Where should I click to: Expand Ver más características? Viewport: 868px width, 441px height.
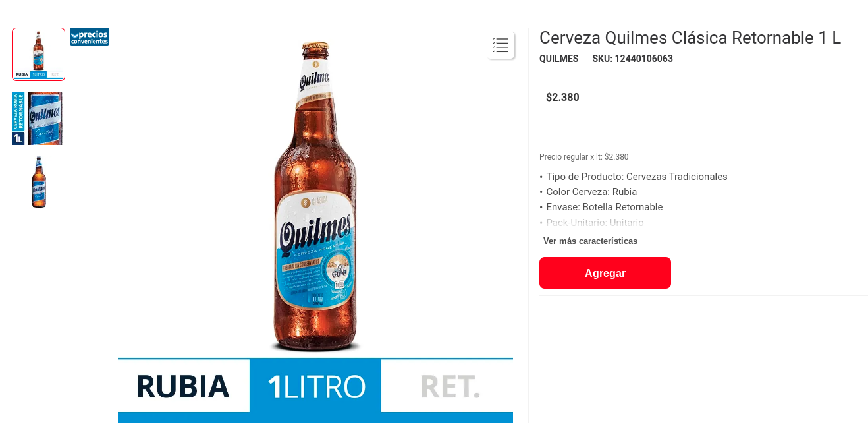[x=590, y=241]
